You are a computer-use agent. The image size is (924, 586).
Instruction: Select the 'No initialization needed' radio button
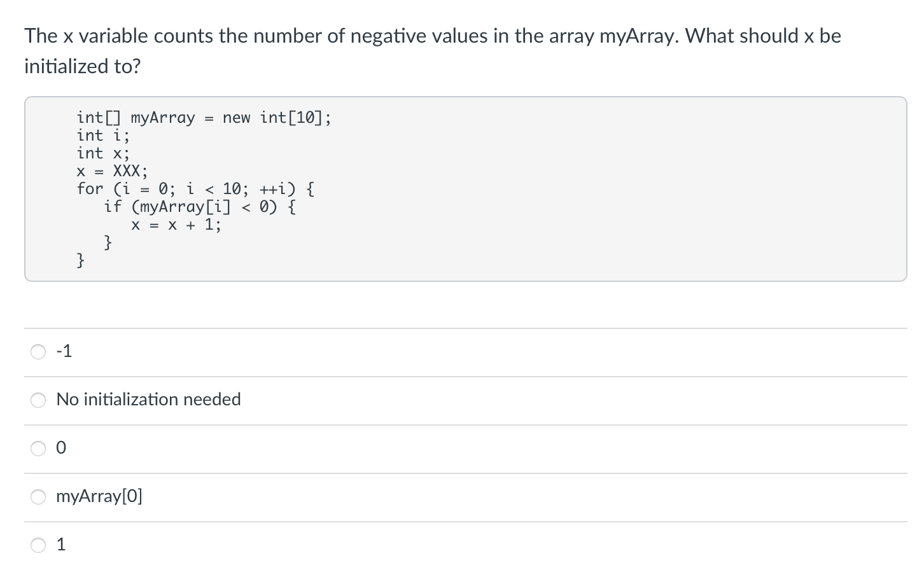pos(38,400)
